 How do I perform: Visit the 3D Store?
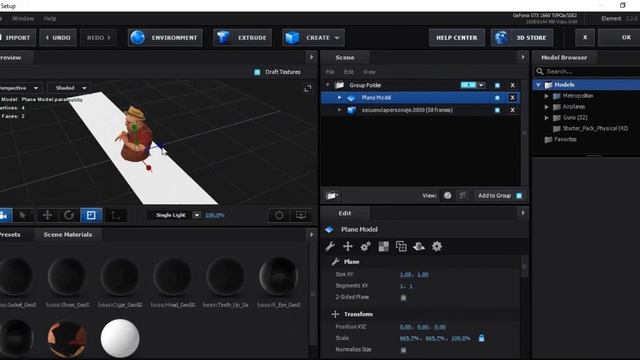[x=522, y=38]
